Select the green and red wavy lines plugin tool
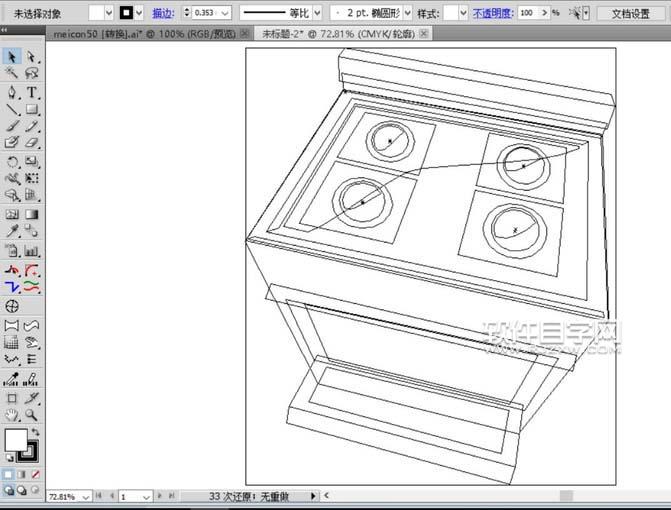This screenshot has width=671, height=510. point(31,286)
